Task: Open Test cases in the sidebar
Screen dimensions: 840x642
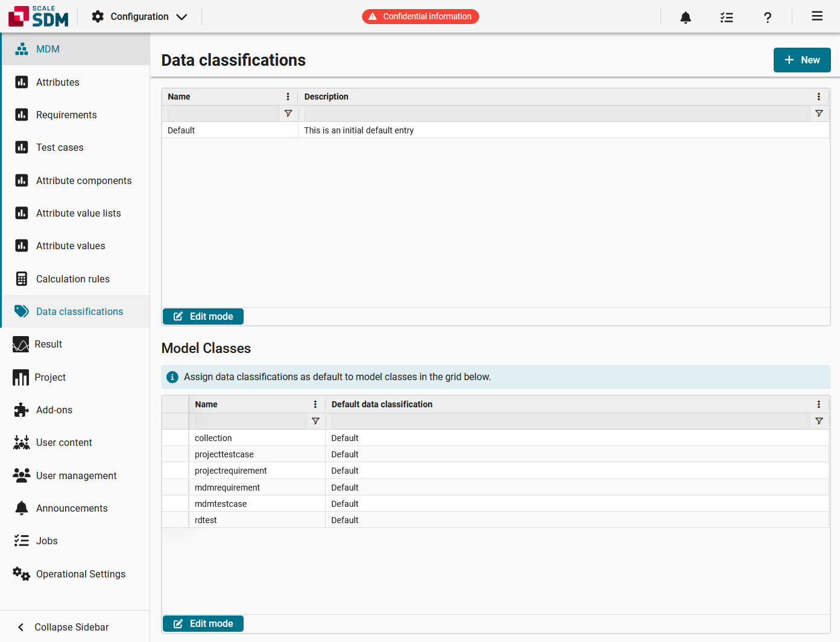Action: pyautogui.click(x=75, y=147)
